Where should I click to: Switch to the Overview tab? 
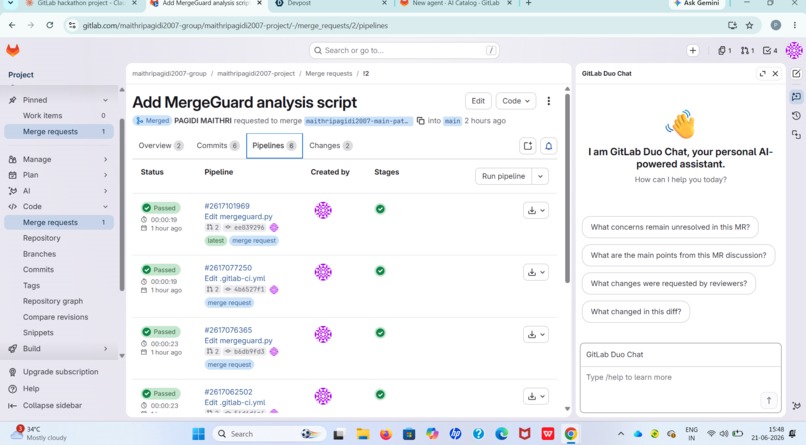point(161,145)
